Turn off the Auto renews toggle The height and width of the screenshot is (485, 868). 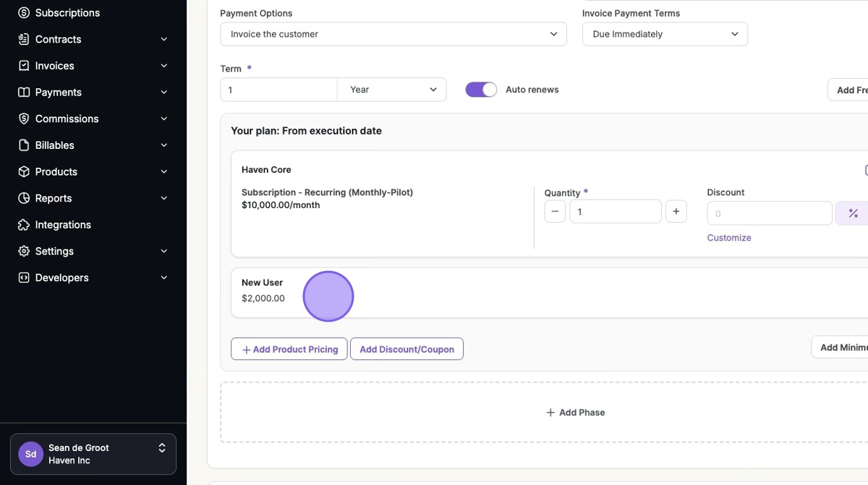[481, 90]
